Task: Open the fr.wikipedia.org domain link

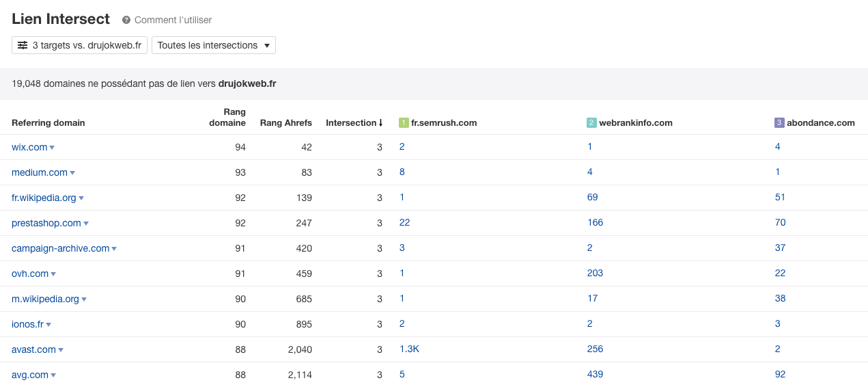Action: tap(44, 198)
